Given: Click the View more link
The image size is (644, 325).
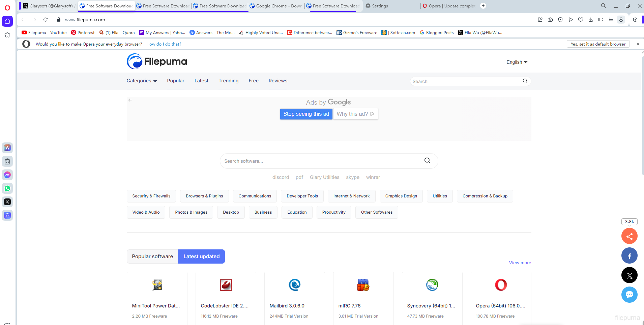Looking at the screenshot, I should pos(520,263).
